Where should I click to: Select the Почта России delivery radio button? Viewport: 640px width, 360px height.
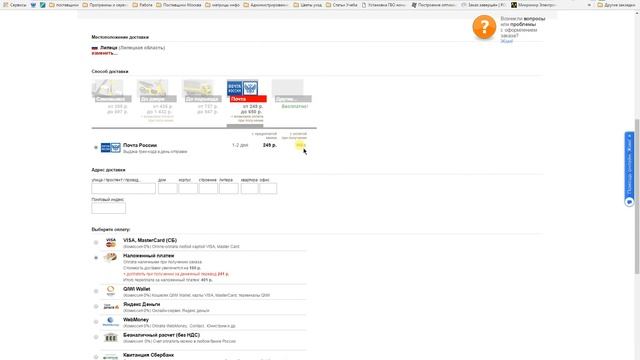click(96, 147)
